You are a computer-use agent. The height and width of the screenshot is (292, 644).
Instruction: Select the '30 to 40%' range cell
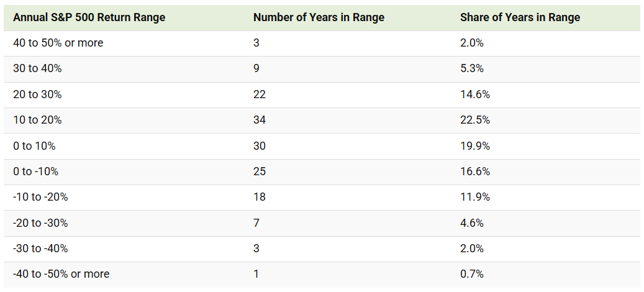[x=37, y=68]
